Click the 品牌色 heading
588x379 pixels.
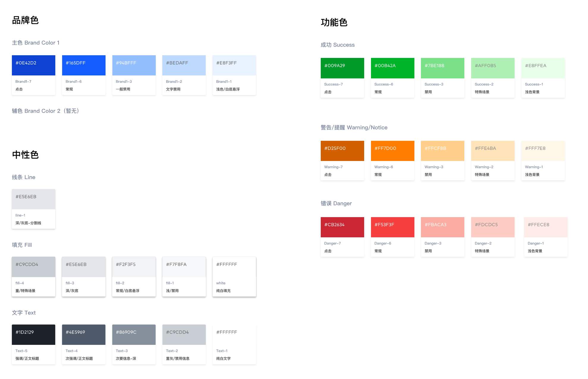pyautogui.click(x=25, y=20)
